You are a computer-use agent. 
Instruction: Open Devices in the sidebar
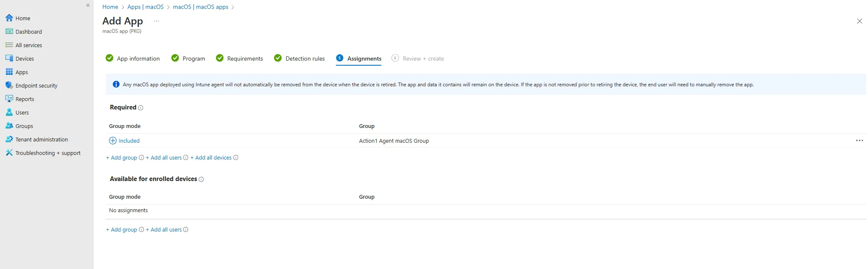click(24, 59)
